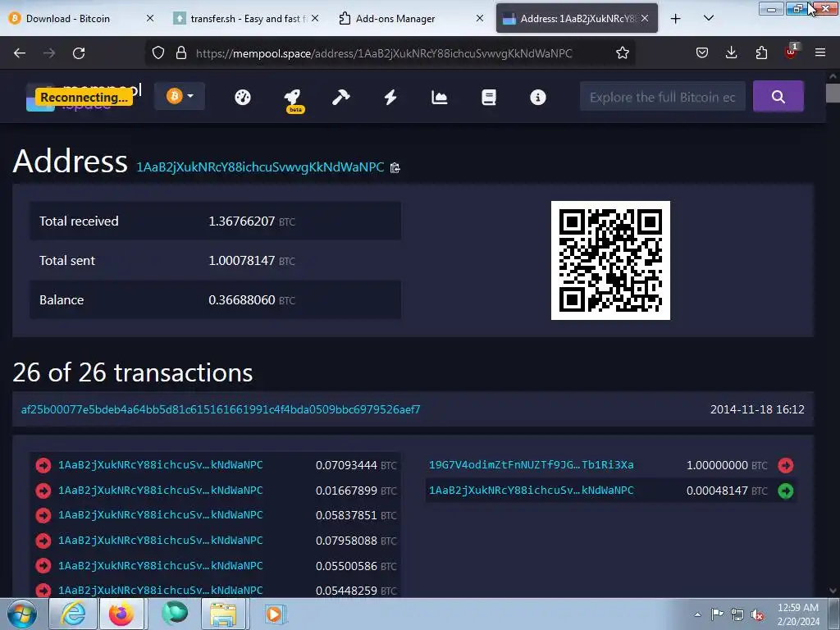This screenshot has width=840, height=630.
Task: Reload the current page
Action: coord(79,53)
